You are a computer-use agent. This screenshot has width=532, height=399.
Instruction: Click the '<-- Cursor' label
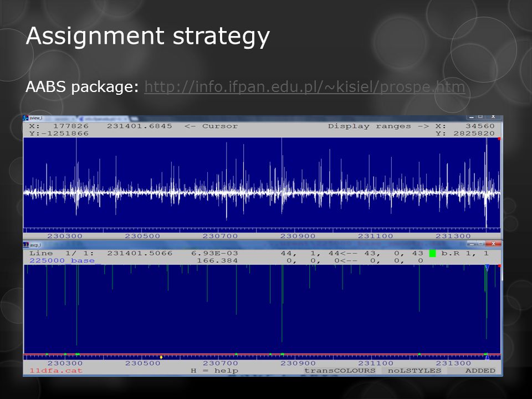click(211, 126)
